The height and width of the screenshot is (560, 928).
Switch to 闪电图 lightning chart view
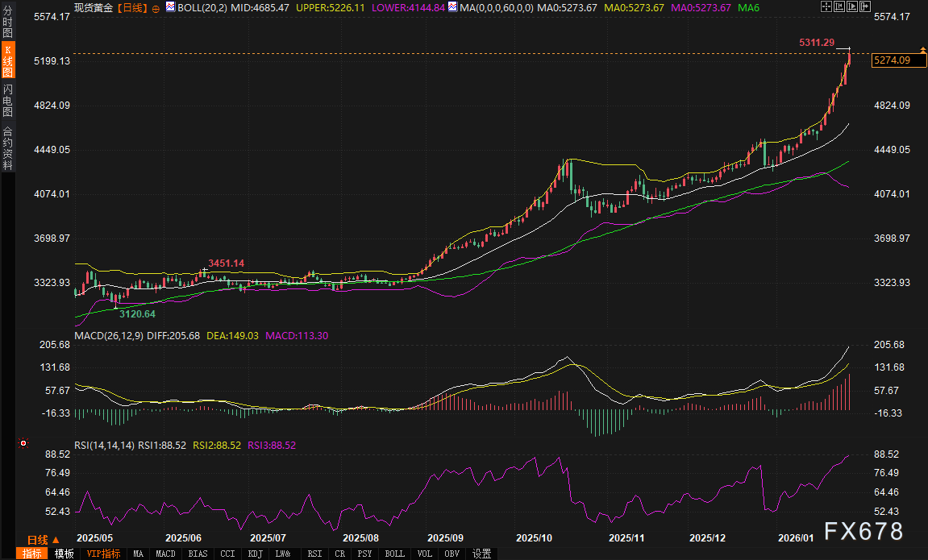(x=7, y=99)
